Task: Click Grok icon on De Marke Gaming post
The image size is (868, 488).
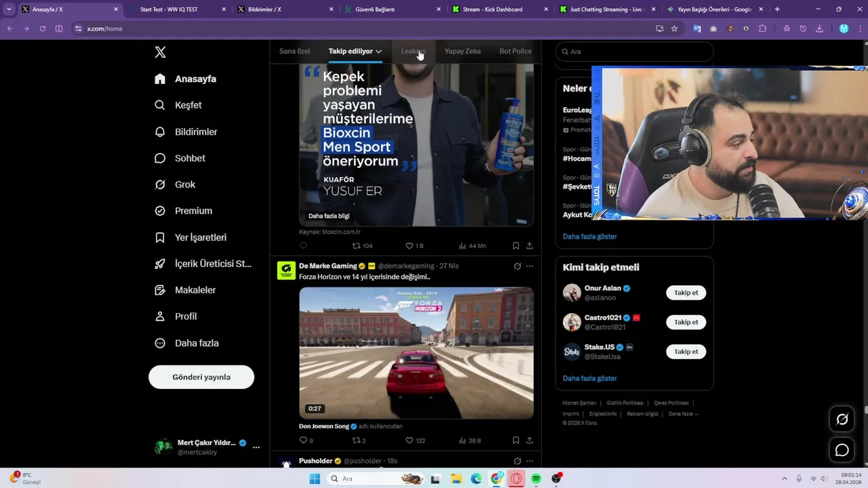Action: pos(517,266)
